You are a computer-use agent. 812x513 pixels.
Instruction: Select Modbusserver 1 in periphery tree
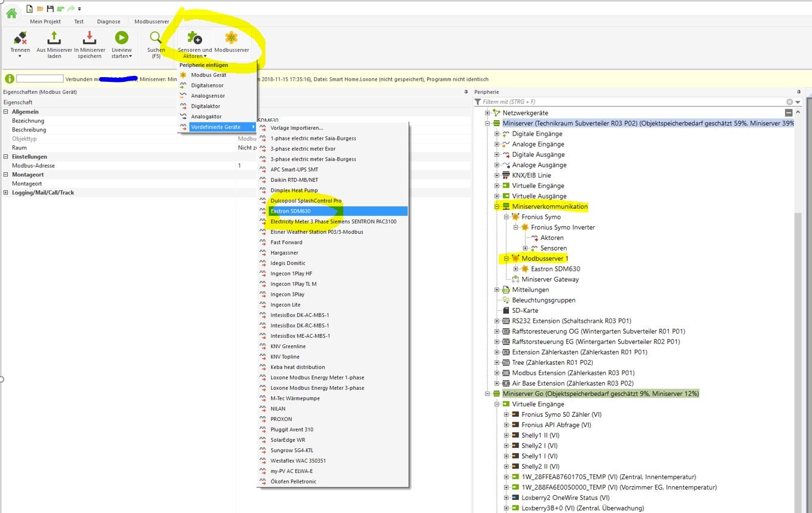(544, 258)
